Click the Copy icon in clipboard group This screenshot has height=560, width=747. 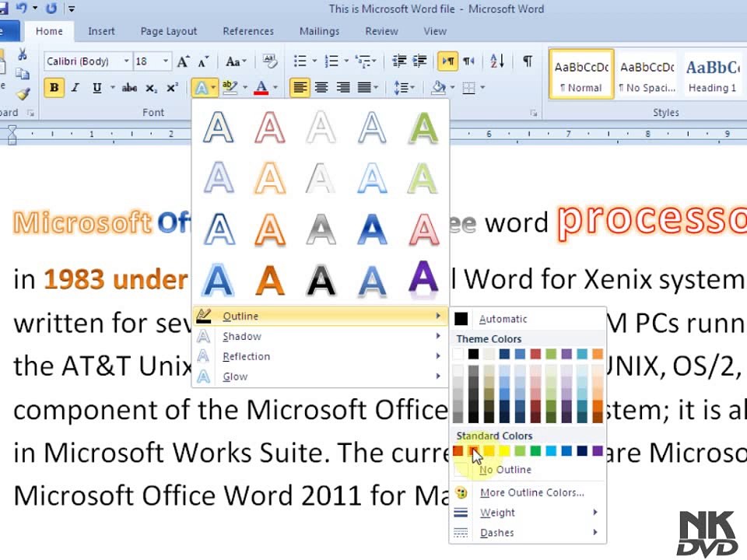point(22,73)
